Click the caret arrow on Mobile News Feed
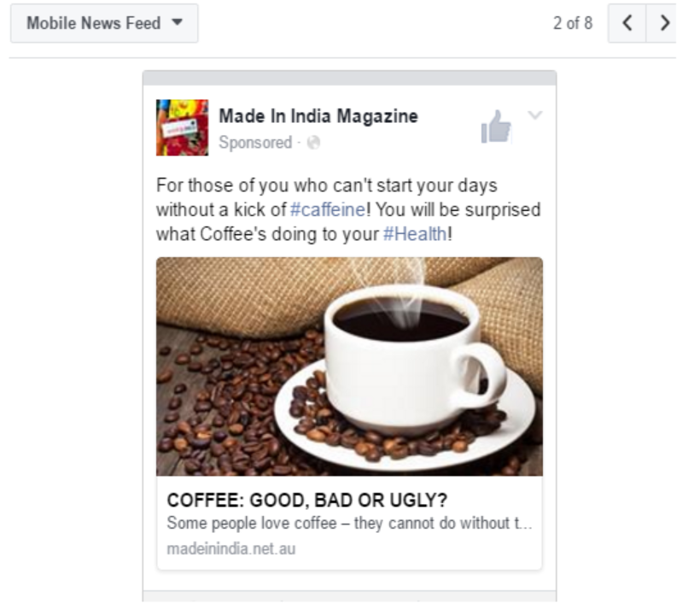Image resolution: width=700 pixels, height=609 pixels. point(178,22)
